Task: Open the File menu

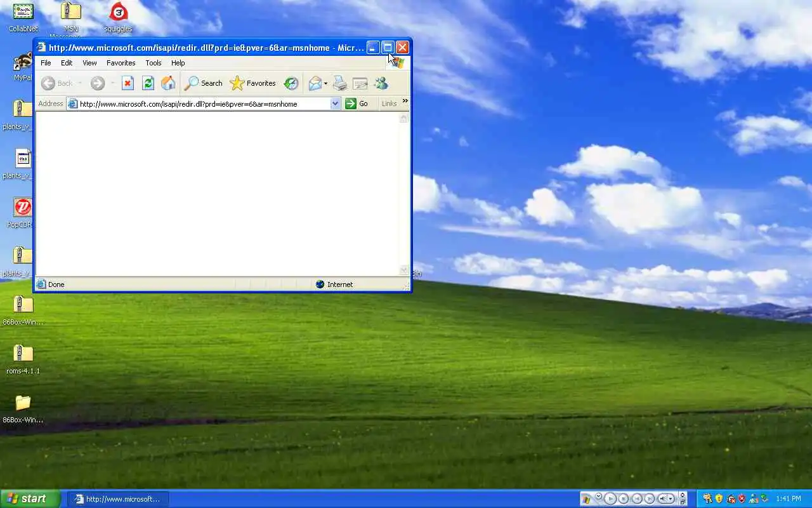Action: click(x=46, y=63)
